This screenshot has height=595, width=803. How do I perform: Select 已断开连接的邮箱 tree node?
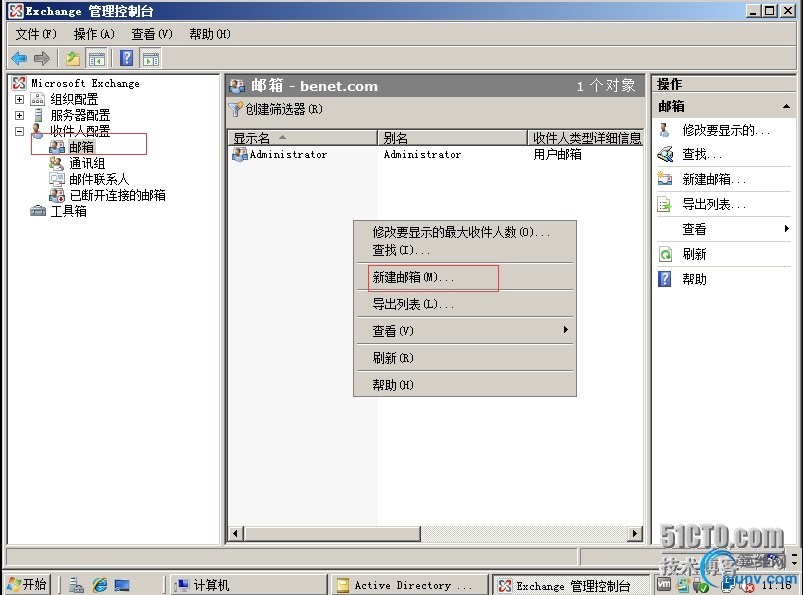pos(117,195)
